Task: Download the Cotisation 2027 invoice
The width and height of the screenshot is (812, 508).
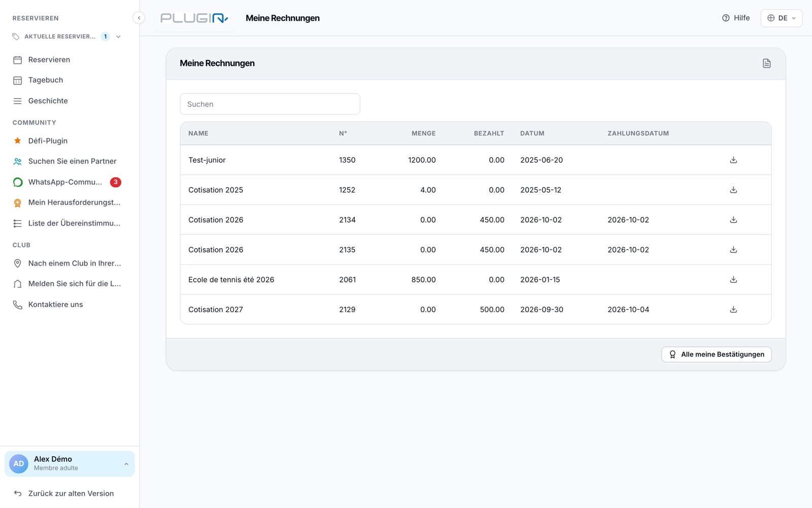Action: (x=733, y=309)
